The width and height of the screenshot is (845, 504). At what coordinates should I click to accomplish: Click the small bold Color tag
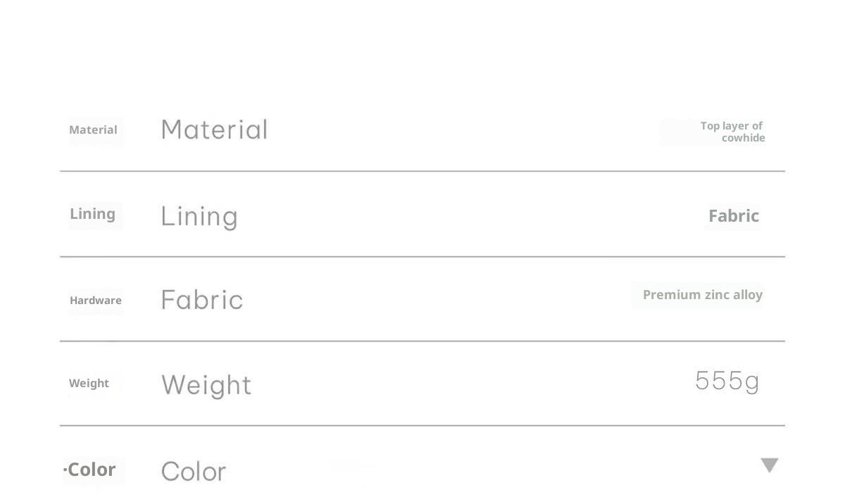pos(92,470)
